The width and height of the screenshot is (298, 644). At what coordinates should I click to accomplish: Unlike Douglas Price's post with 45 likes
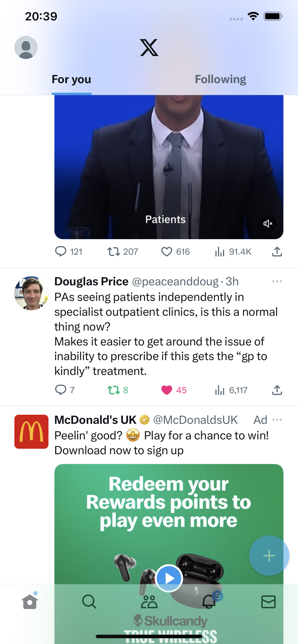[167, 390]
